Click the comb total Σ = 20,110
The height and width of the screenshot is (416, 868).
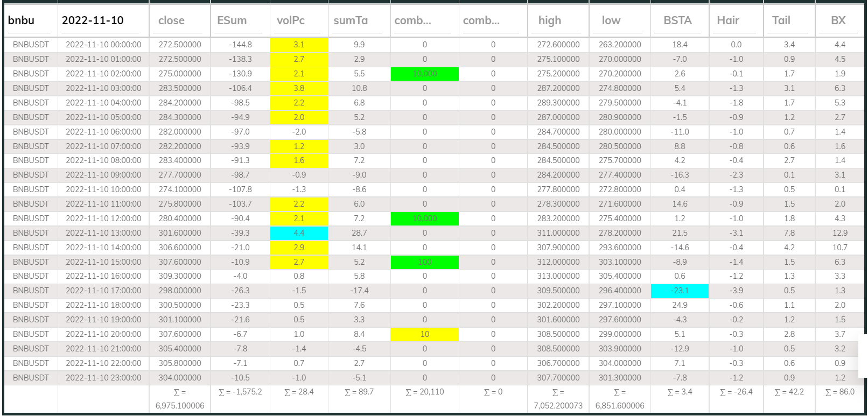click(x=425, y=392)
